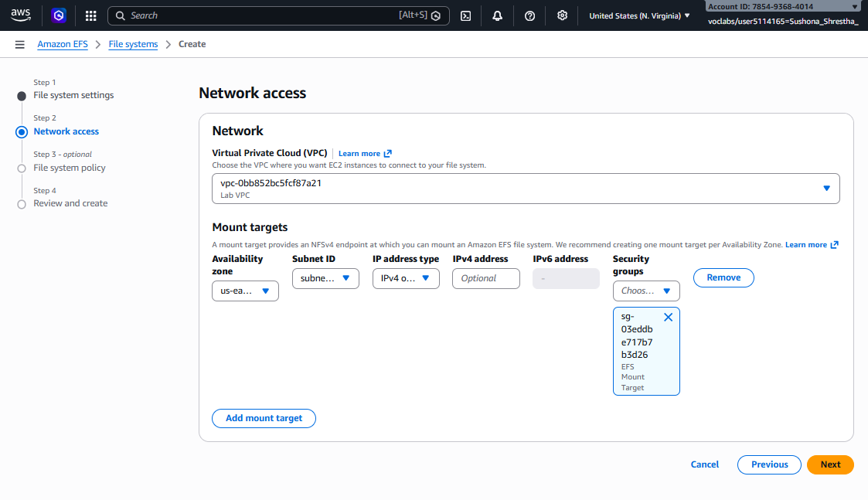
Task: Click Add mount target button
Action: (264, 419)
